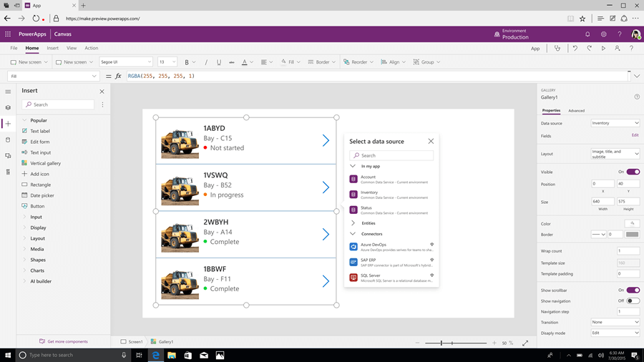Expand the Entities section in data sources
Screen dimensions: 644x362
coord(353,223)
